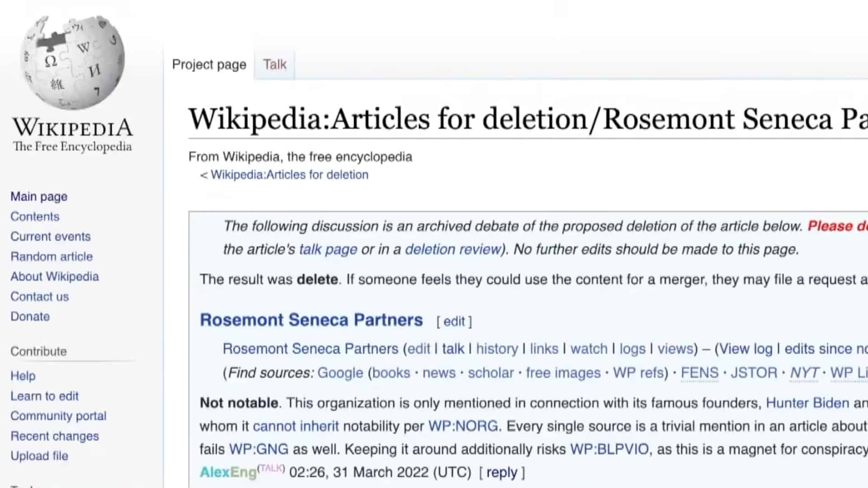
Task: Open the View log link
Action: 746,349
